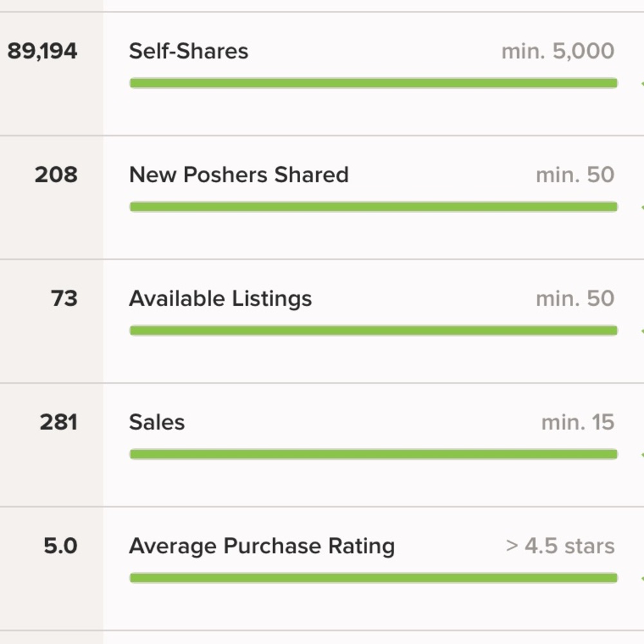This screenshot has height=644, width=644.
Task: Click the > 4.5 stars requirement text
Action: click(x=560, y=546)
